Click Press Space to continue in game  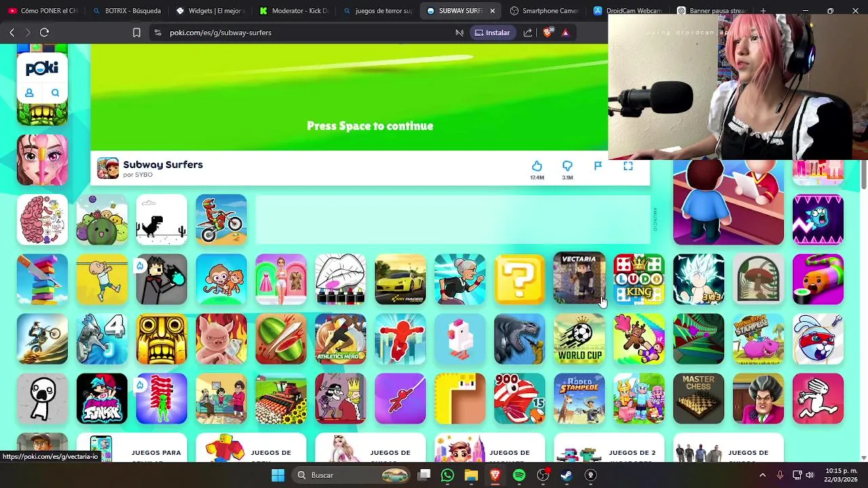(x=370, y=126)
